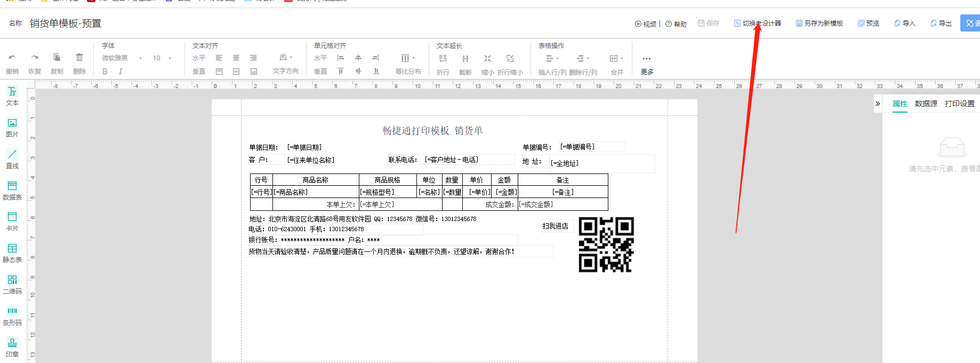Select the 直线 line tool
The width and height of the screenshot is (980, 363).
[12, 159]
